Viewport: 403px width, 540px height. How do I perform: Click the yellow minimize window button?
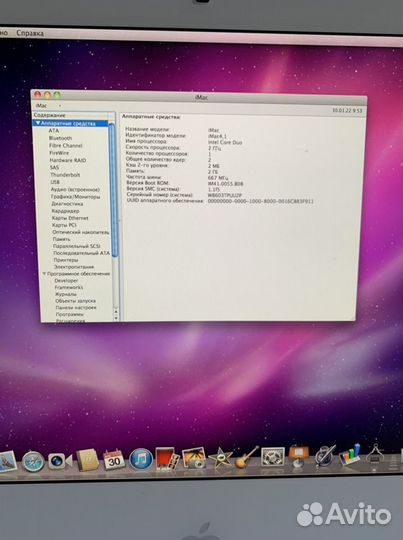point(48,94)
